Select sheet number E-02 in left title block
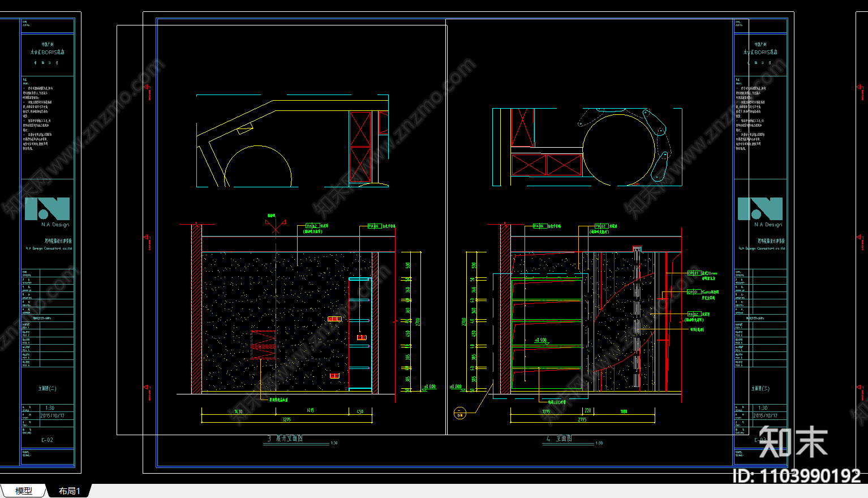868x498 pixels. point(47,440)
